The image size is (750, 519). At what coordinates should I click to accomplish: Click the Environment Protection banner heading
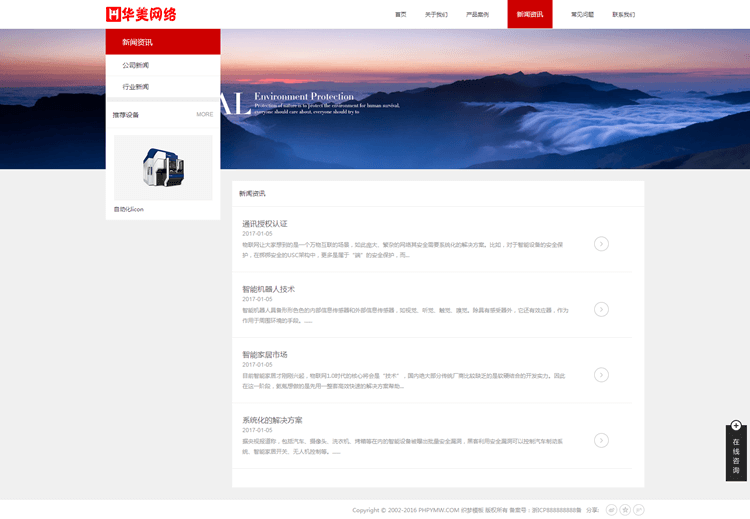(304, 96)
